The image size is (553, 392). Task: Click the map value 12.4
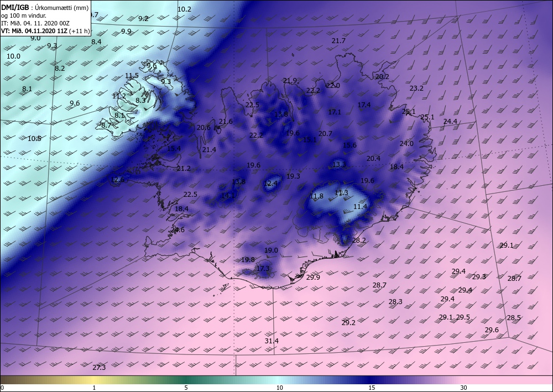click(270, 184)
